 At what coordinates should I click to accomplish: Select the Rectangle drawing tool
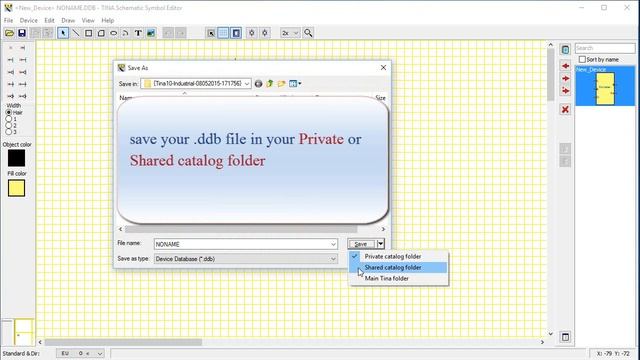coord(88,33)
